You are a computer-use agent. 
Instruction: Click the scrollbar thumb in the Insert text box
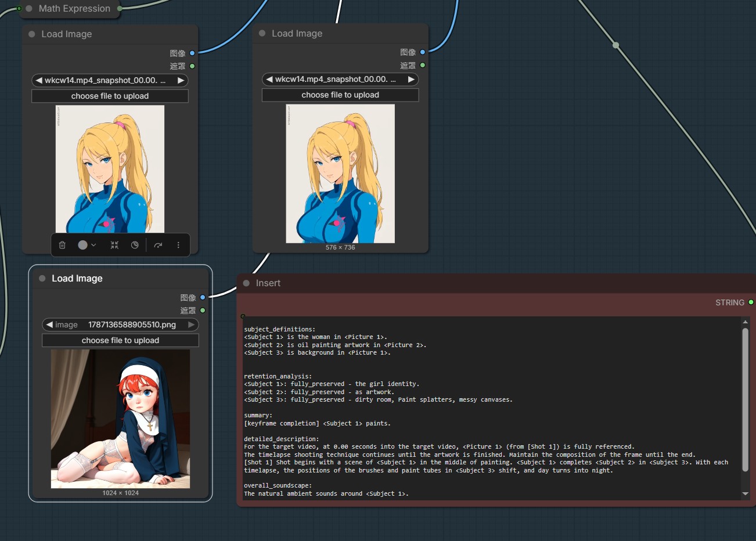(746, 401)
